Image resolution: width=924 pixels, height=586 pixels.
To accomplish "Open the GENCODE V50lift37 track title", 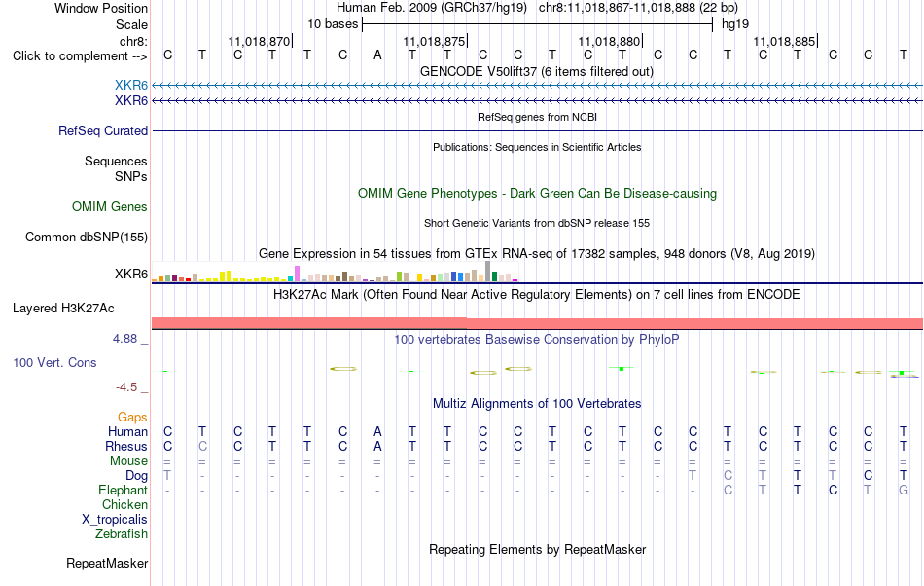I will click(537, 71).
